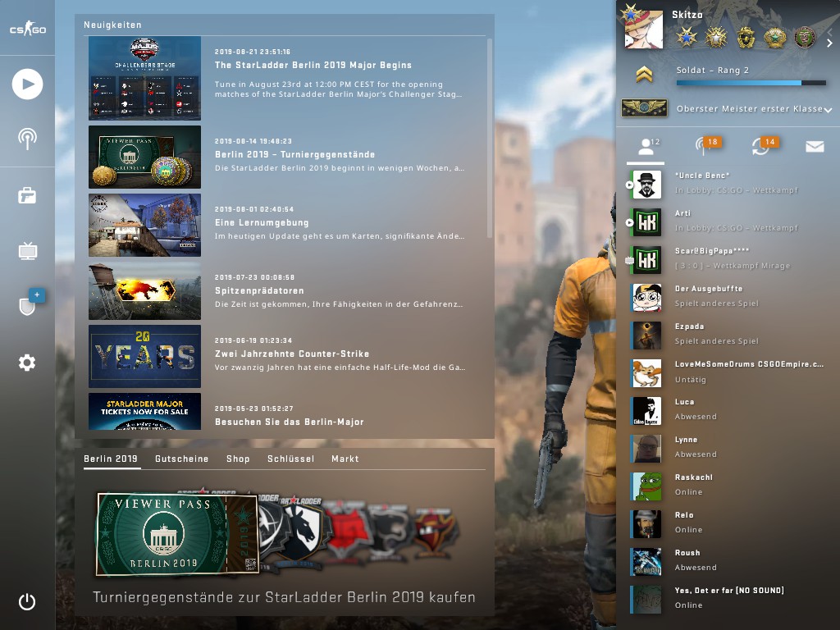Open Challengers Stage news thumbnail
The image size is (840, 630).
point(144,78)
